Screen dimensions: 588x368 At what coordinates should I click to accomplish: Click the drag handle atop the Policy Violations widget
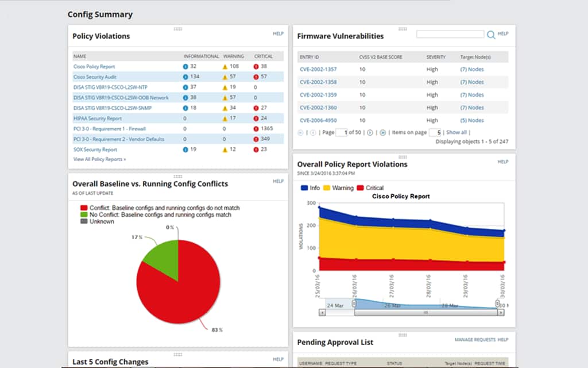click(177, 28)
